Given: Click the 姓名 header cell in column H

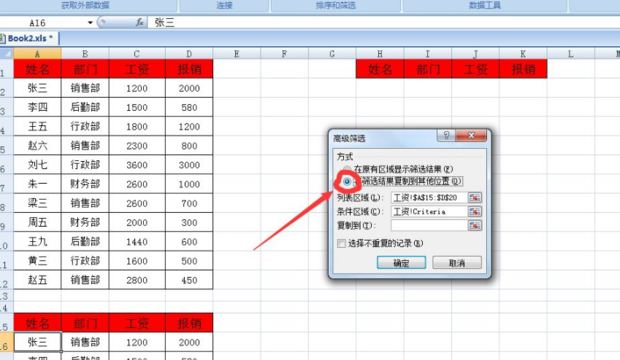Looking at the screenshot, I should click(x=380, y=69).
